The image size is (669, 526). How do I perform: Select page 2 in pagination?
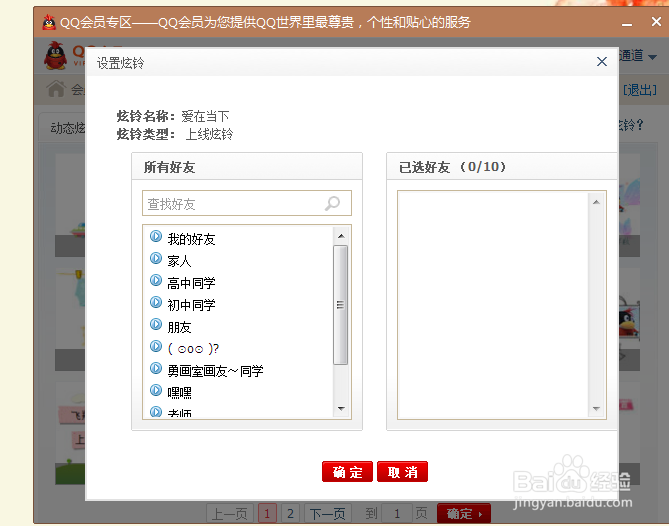[290, 514]
